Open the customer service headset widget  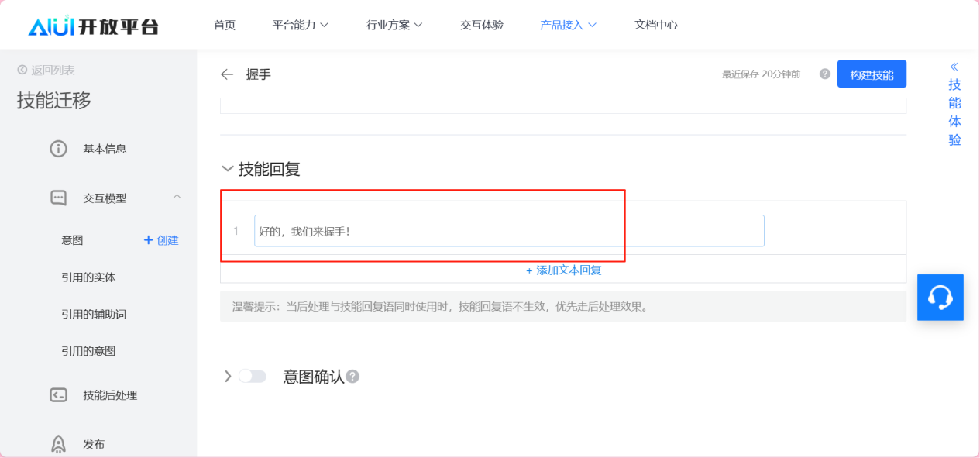coord(940,298)
